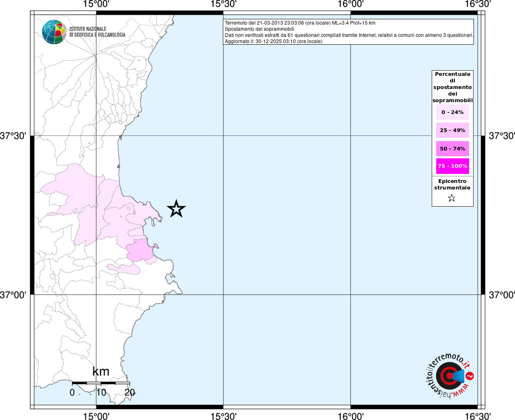Click the right 37°00' latitude label
The width and height of the screenshot is (515, 420).
tap(501, 295)
